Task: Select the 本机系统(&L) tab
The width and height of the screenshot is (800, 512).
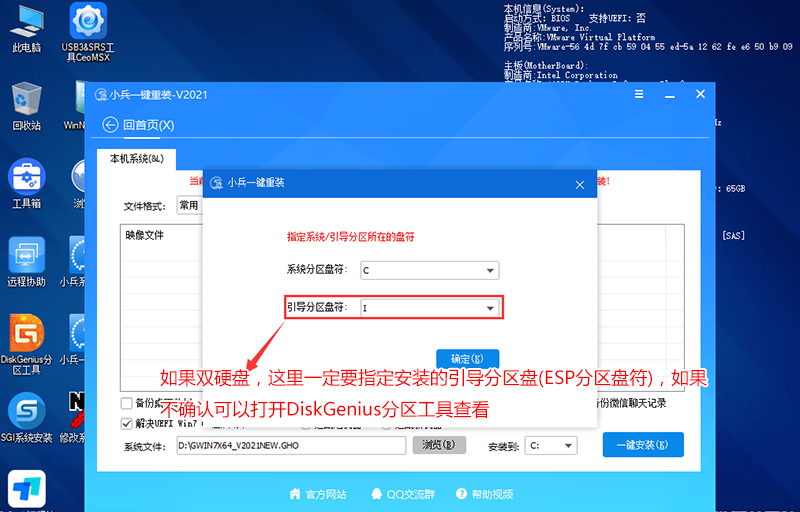Action: click(136, 159)
